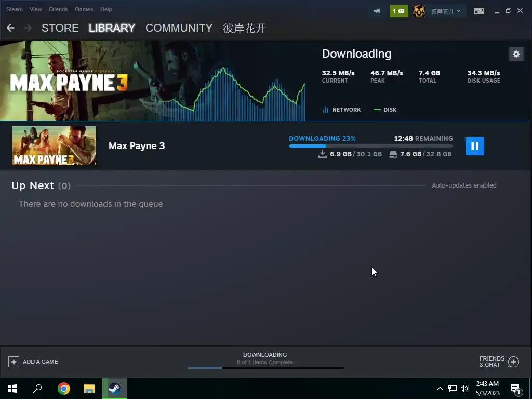The width and height of the screenshot is (532, 399).
Task: Go back with the left arrow
Action: click(x=10, y=28)
